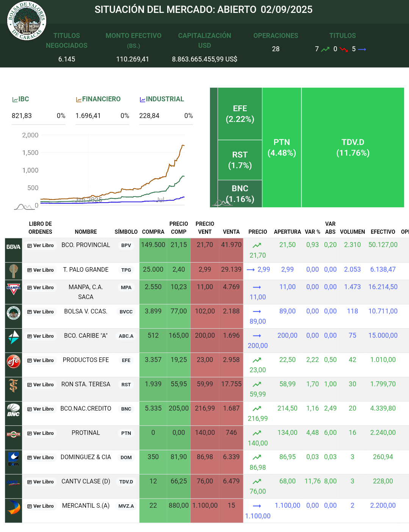Click the EFE (2.22%) heatmap tile

240,114
